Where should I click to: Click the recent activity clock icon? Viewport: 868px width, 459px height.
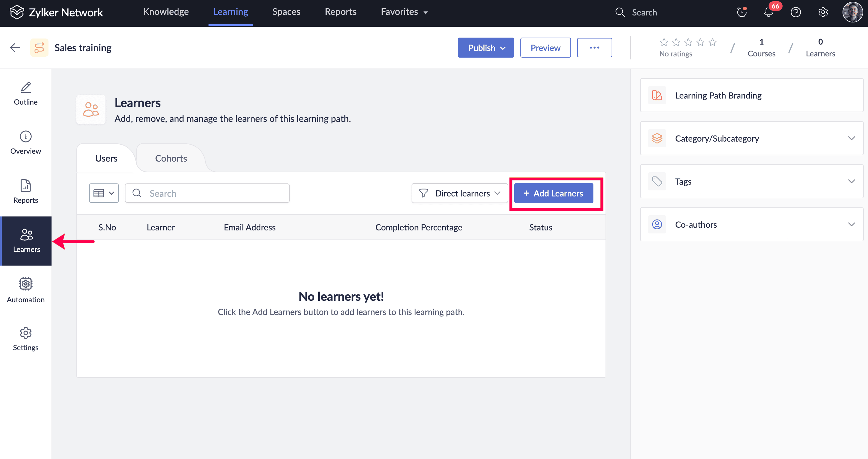(x=742, y=12)
